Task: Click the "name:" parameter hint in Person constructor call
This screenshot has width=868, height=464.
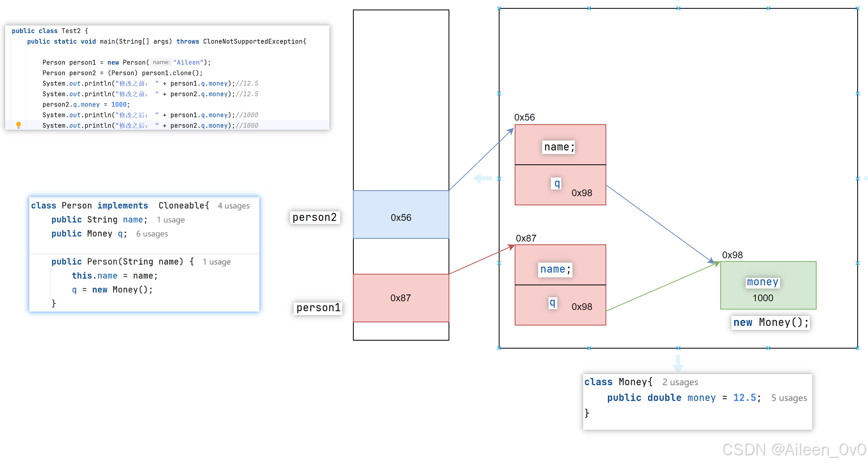Action: (161, 62)
